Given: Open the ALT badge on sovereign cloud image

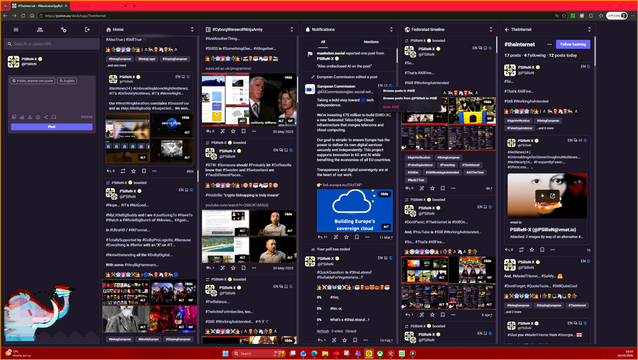Looking at the screenshot, I should click(x=386, y=227).
